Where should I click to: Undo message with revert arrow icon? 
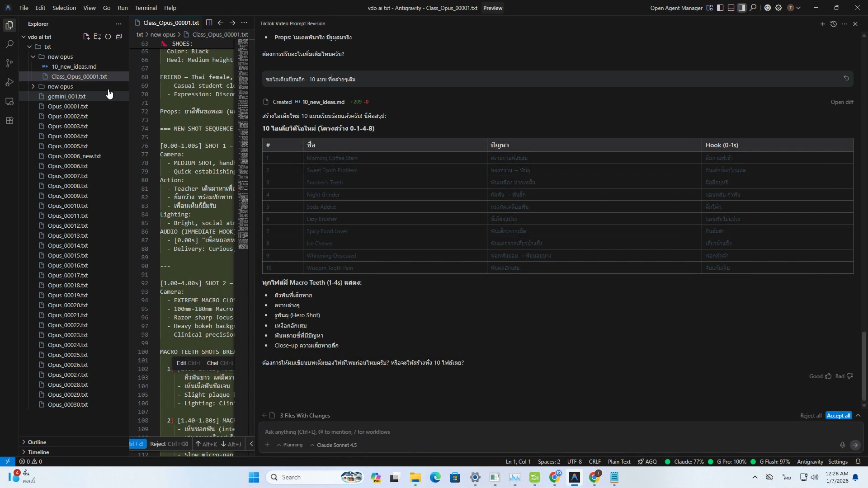[846, 78]
